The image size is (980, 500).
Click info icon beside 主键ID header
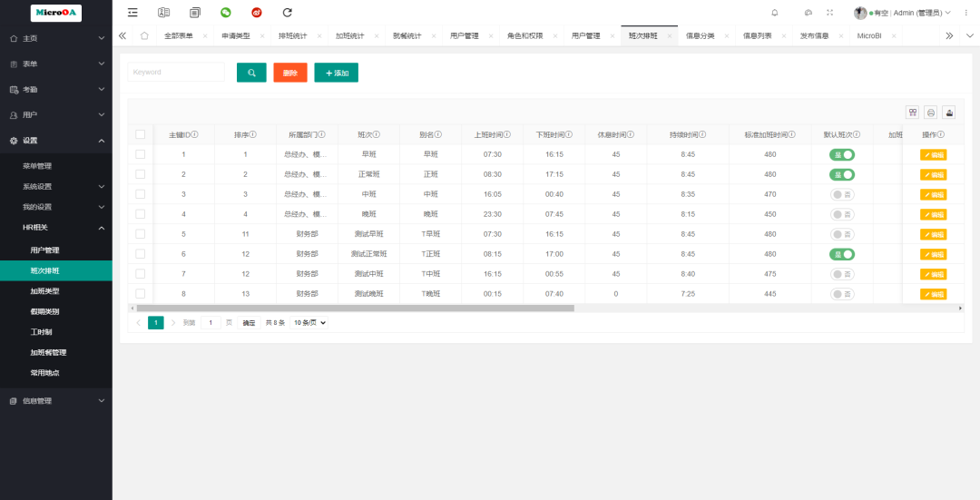point(195,134)
